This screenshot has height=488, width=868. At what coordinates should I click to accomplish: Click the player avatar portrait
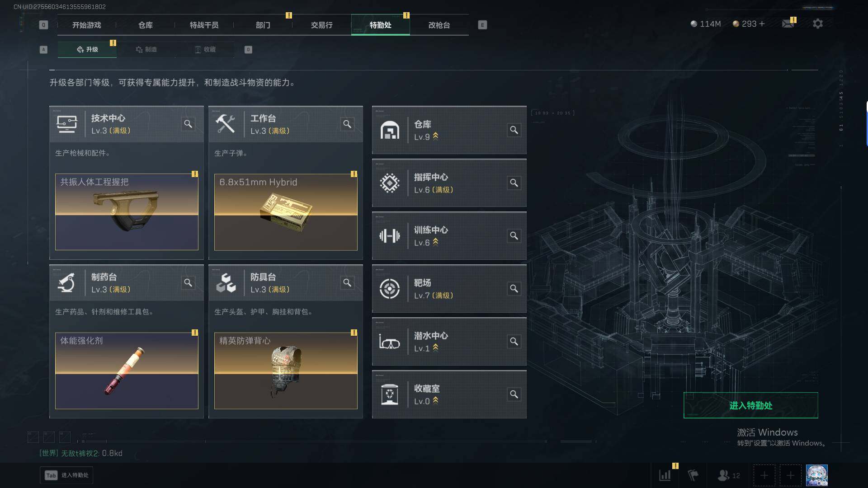click(x=817, y=475)
